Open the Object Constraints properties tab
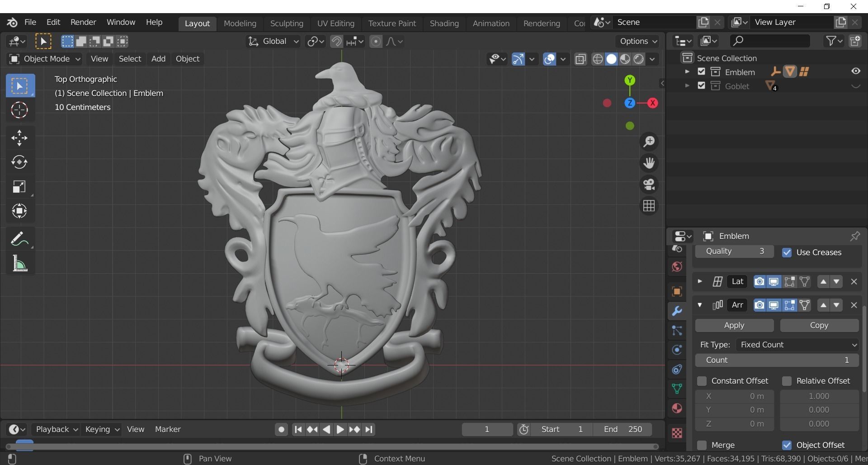868x465 pixels. pos(677,370)
